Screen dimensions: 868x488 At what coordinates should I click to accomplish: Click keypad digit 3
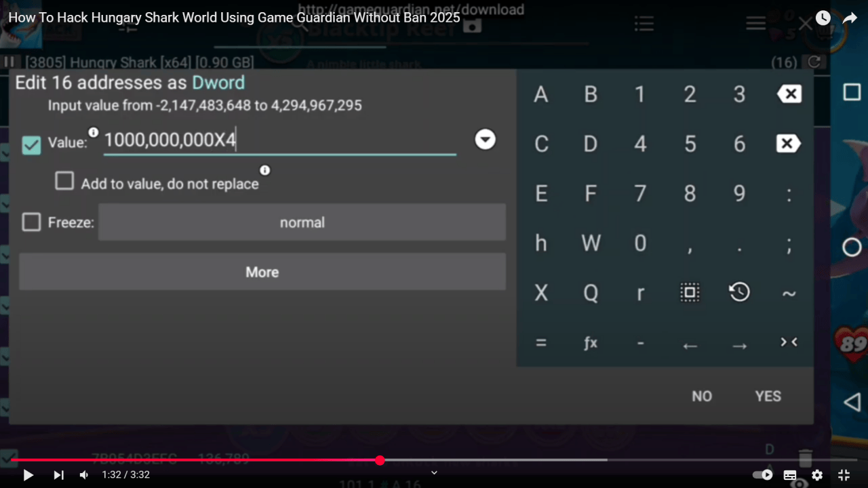click(739, 94)
